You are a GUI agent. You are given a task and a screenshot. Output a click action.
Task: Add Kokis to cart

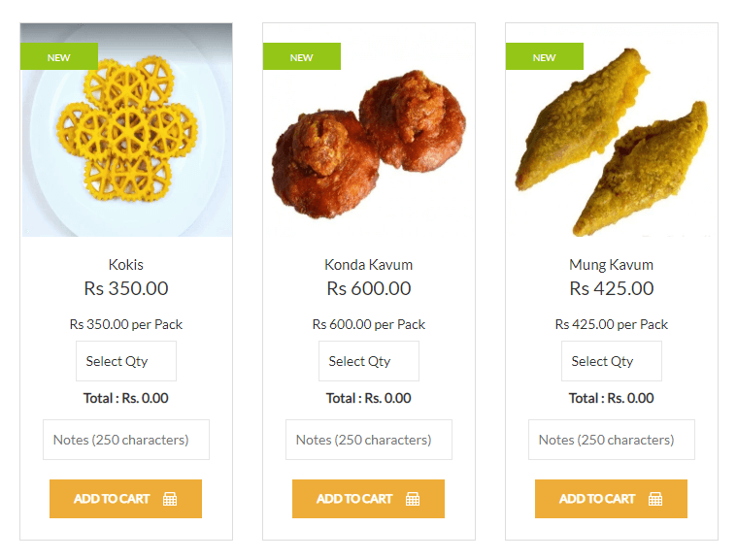pyautogui.click(x=112, y=499)
